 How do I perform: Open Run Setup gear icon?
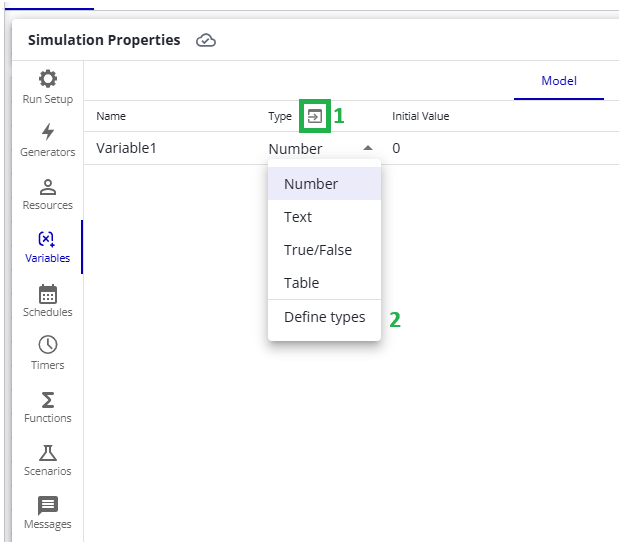pyautogui.click(x=47, y=79)
